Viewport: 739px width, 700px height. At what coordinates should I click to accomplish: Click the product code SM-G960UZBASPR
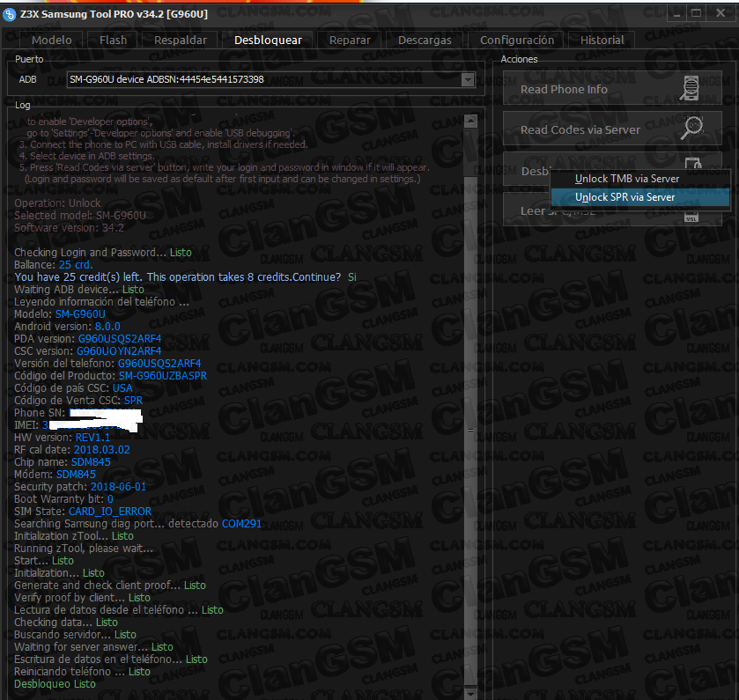click(x=163, y=376)
